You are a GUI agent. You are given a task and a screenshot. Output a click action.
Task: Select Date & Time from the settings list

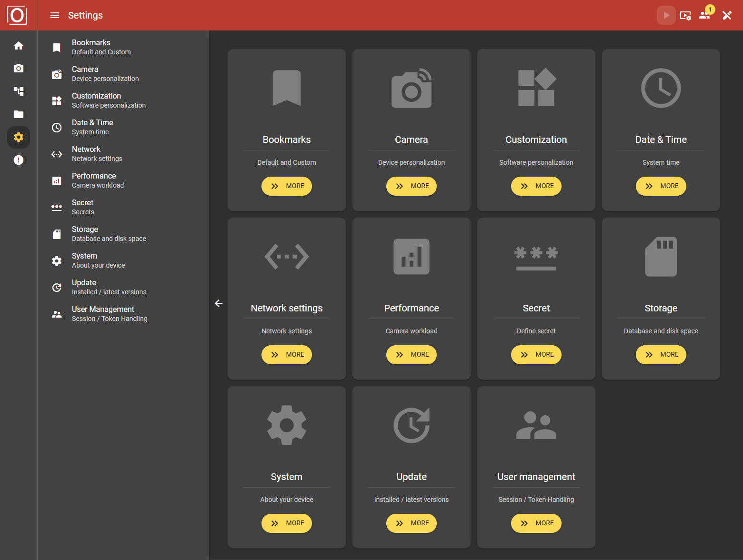point(92,127)
